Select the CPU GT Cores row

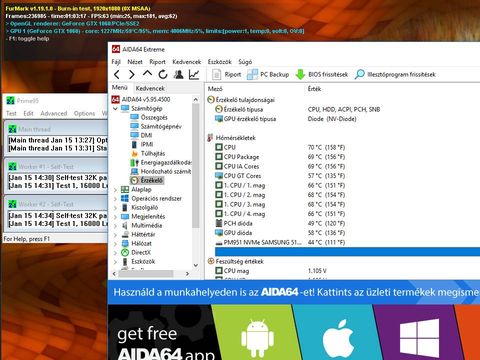point(347,176)
